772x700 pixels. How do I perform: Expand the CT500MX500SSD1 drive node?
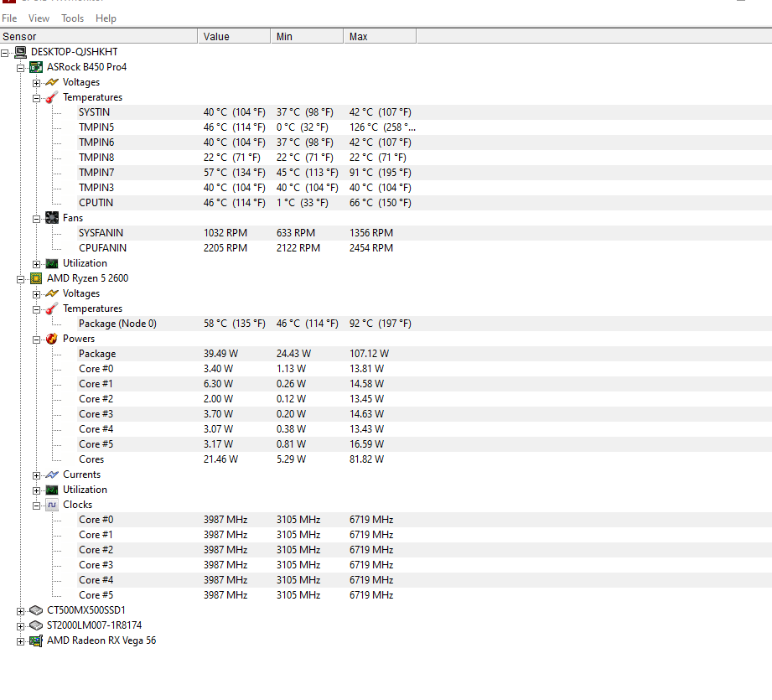tap(21, 611)
